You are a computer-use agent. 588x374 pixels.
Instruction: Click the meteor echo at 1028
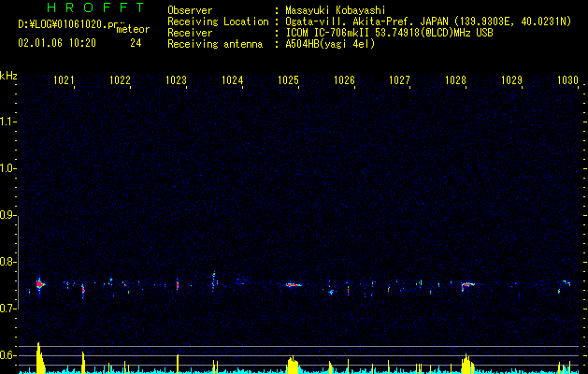click(x=467, y=285)
